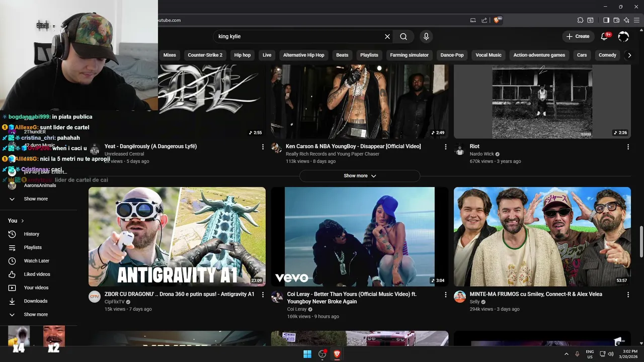Click the CipFlixTV channel avatar
The height and width of the screenshot is (362, 644).
tap(95, 297)
